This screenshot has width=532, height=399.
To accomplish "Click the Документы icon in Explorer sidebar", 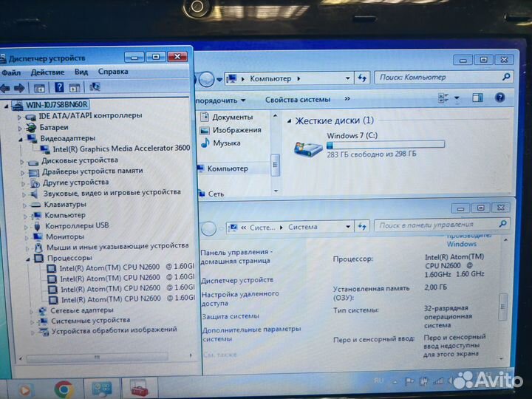I will [x=205, y=117].
